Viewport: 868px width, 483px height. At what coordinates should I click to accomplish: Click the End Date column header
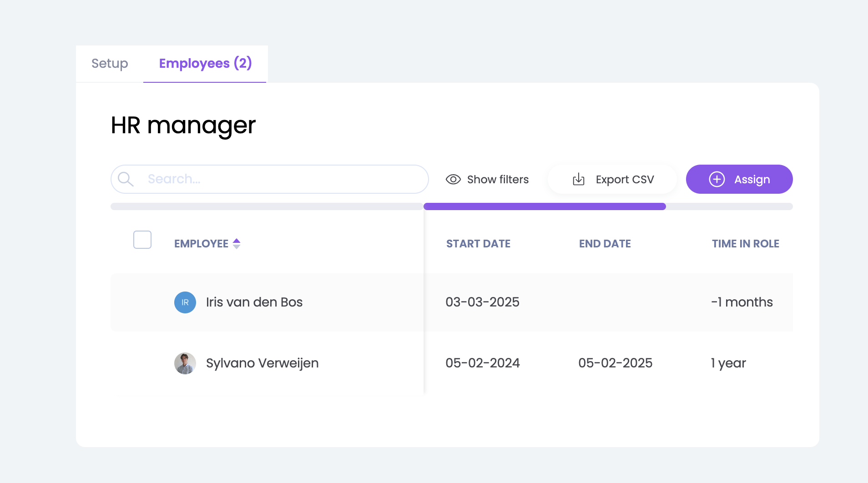[605, 244]
